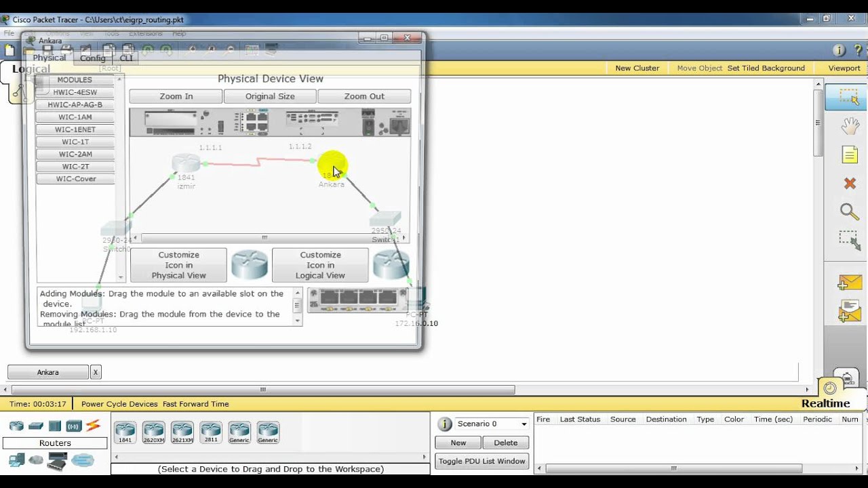Select the Connections lightning bolt icon

coord(93,426)
